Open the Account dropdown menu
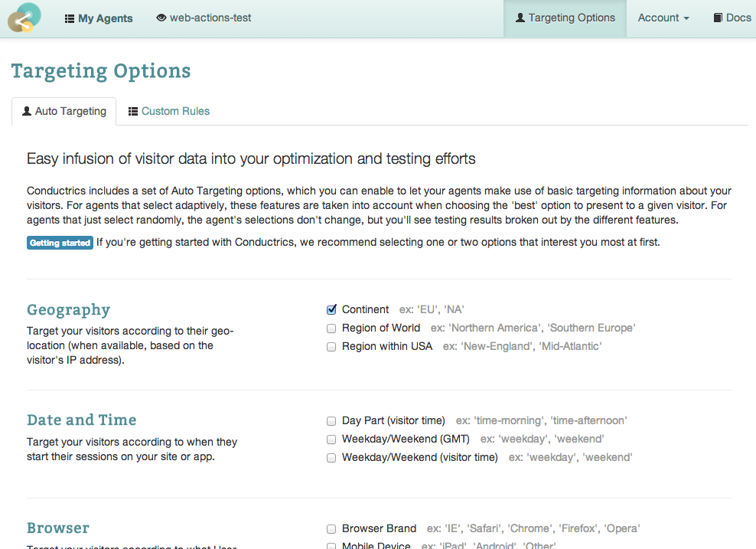Viewport: 756px width, 549px height. coord(663,18)
